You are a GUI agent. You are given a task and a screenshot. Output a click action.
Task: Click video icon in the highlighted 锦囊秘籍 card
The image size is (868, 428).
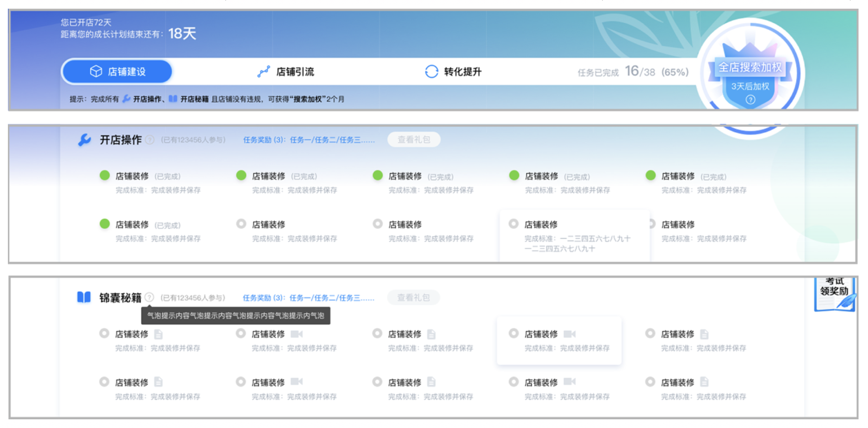tap(569, 334)
